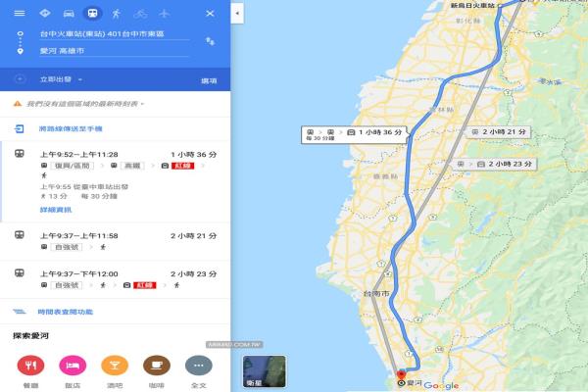Select the walking travel mode icon
588x392 pixels.
point(117,14)
